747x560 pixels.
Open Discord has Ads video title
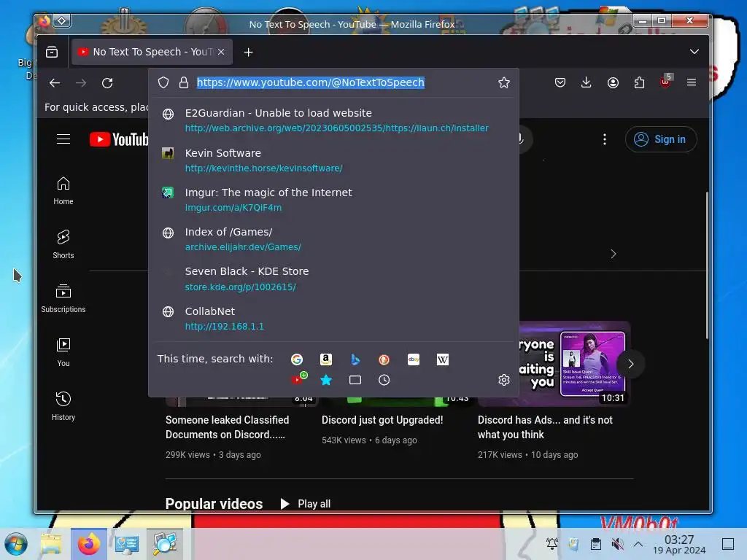tap(545, 427)
